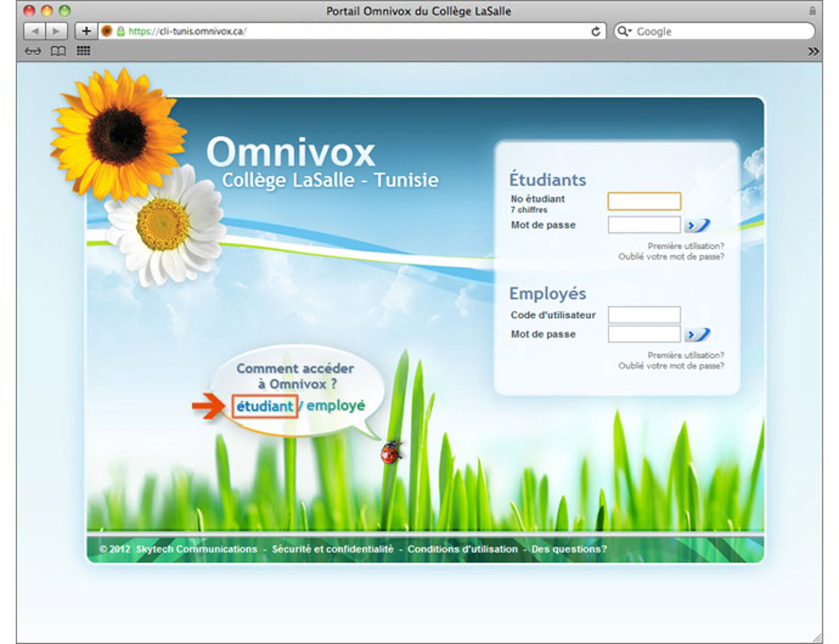Click the green HTTPS lock icon
This screenshot has width=839, height=644.
pos(120,31)
